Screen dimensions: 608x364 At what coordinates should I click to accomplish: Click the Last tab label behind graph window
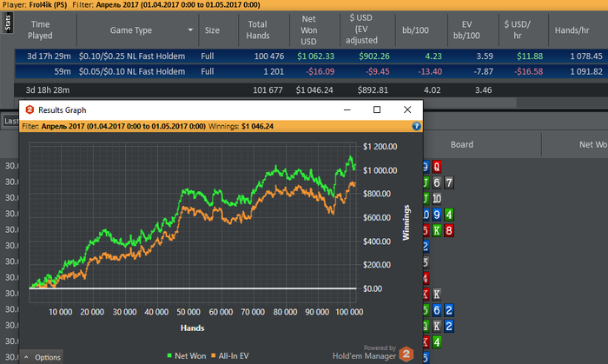(10, 121)
